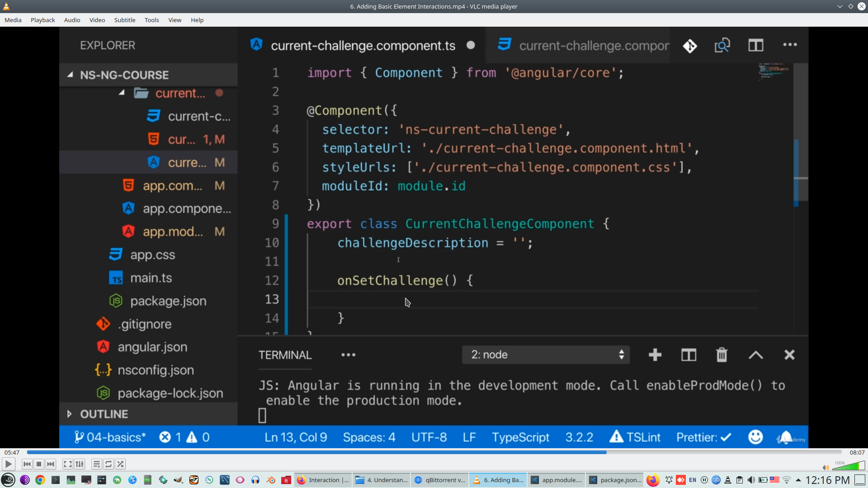Open the Media menu
Screen dimensions: 868x488
click(13, 20)
